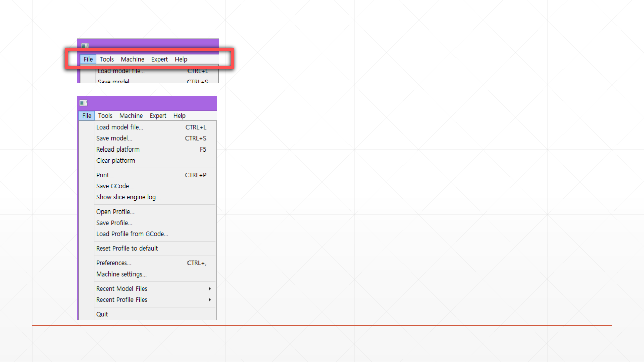644x362 pixels.
Task: Choose Load model file from File menu
Action: point(119,127)
